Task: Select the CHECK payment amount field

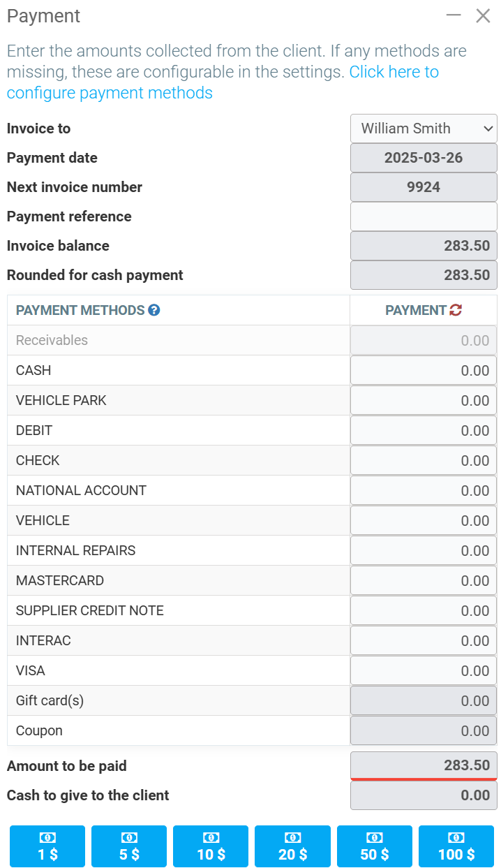Action: click(x=424, y=460)
